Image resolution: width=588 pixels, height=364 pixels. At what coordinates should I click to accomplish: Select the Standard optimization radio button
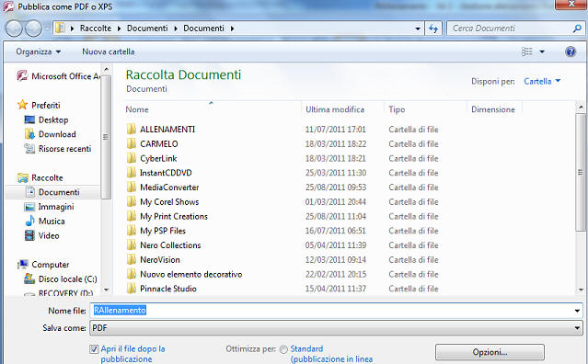[283, 349]
